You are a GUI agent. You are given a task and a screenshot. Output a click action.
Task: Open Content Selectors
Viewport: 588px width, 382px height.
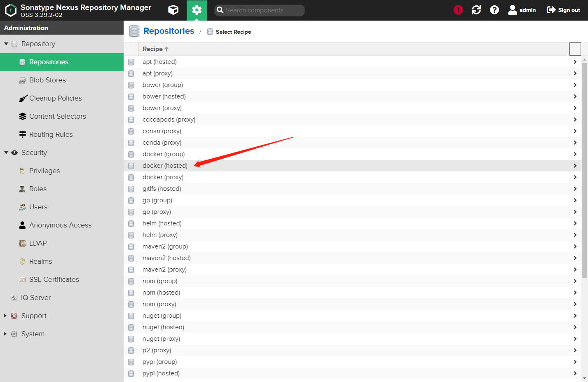62,116
